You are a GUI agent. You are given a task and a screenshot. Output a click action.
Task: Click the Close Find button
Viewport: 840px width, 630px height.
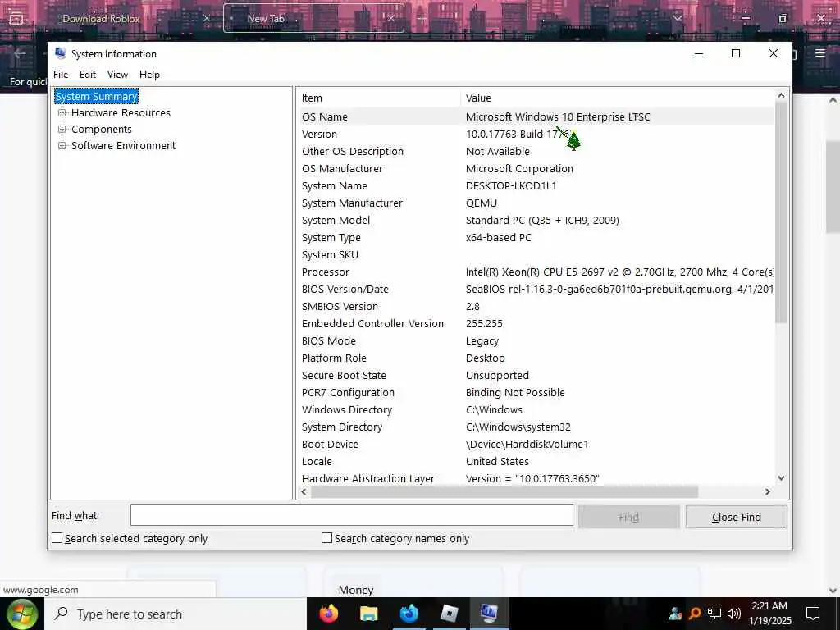coord(737,517)
